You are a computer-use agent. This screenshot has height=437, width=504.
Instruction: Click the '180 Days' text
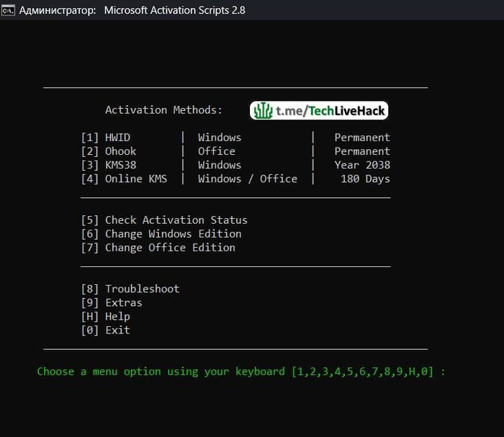pos(366,179)
